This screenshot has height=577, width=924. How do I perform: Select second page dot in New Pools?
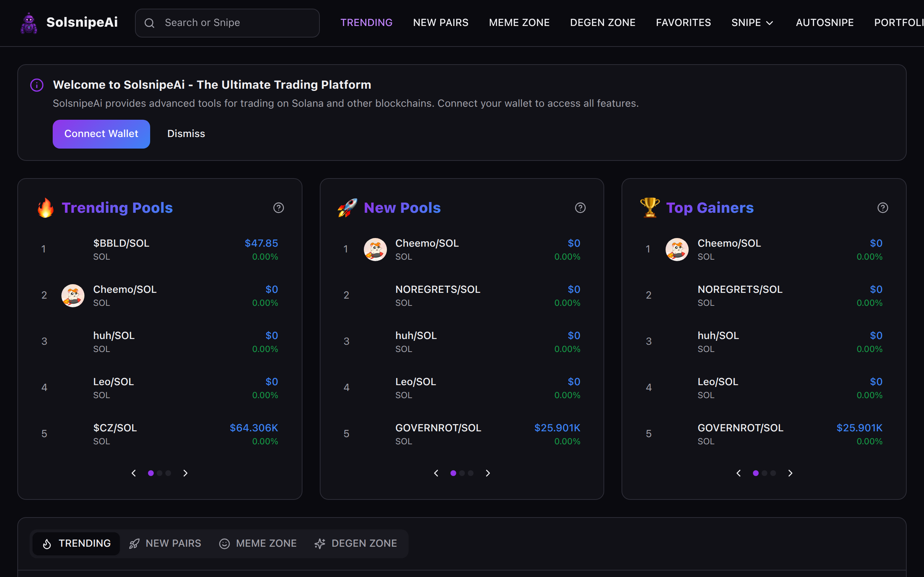coord(462,473)
